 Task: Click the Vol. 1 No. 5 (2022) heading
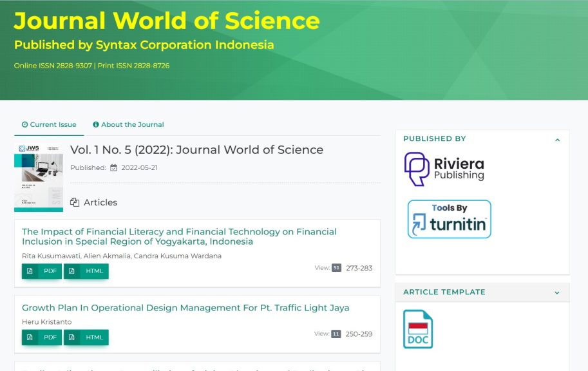click(x=196, y=149)
